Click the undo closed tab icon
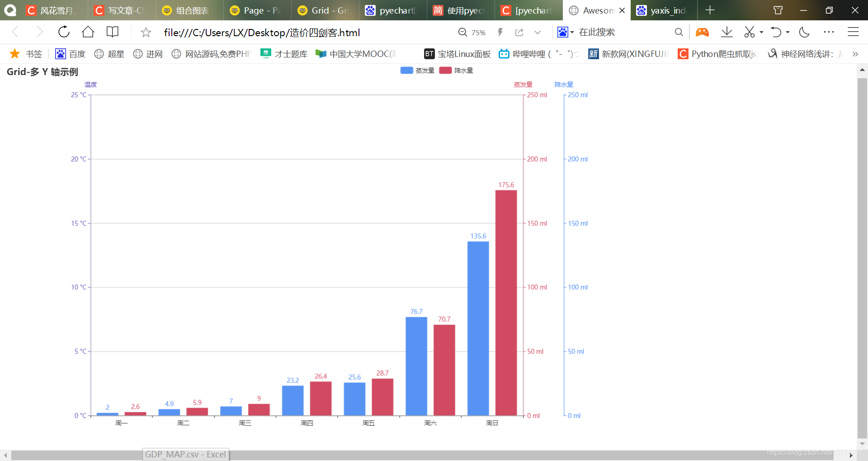Viewport: 868px width, 461px height. point(776,32)
